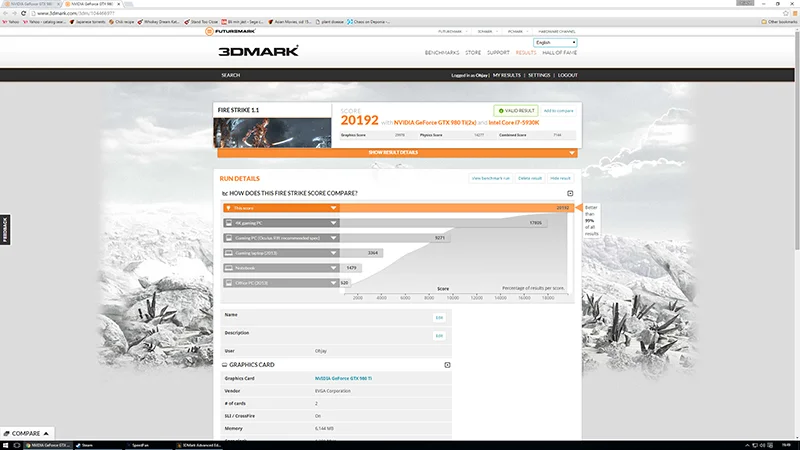Expand the Gaming PC Oculus Rift dropdown arrow

333,238
